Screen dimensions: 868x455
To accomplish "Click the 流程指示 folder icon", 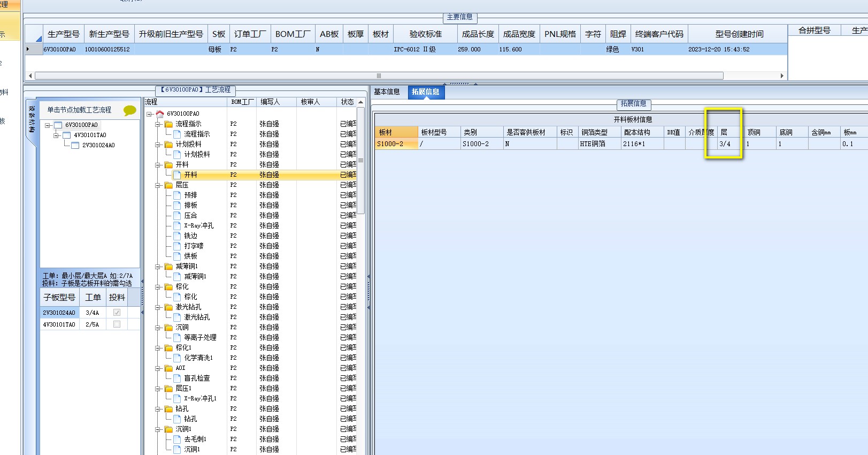I will [169, 124].
